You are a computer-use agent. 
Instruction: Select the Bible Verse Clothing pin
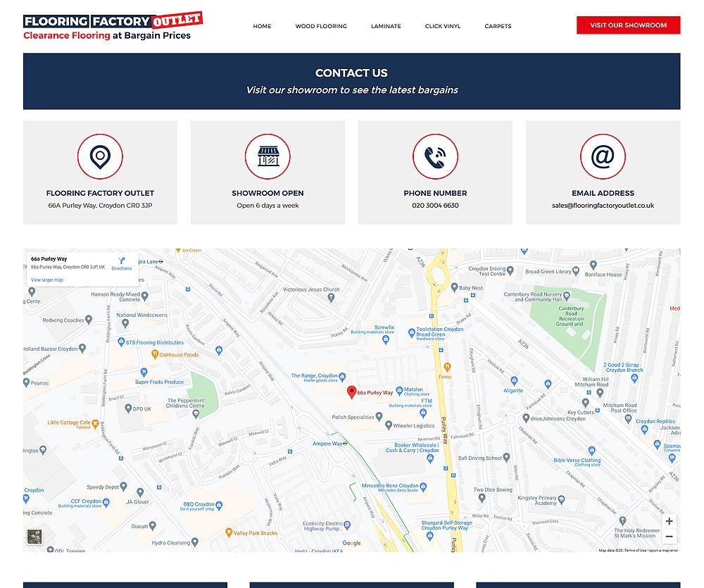592,451
